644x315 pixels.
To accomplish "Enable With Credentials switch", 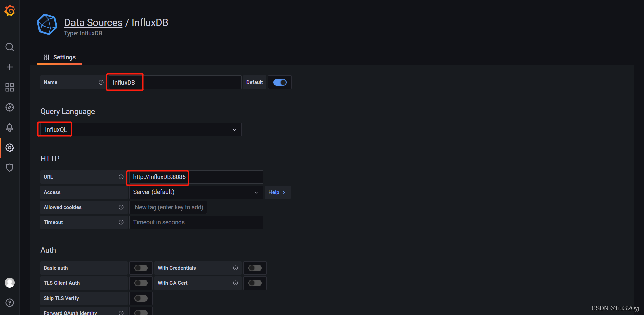I will click(255, 268).
